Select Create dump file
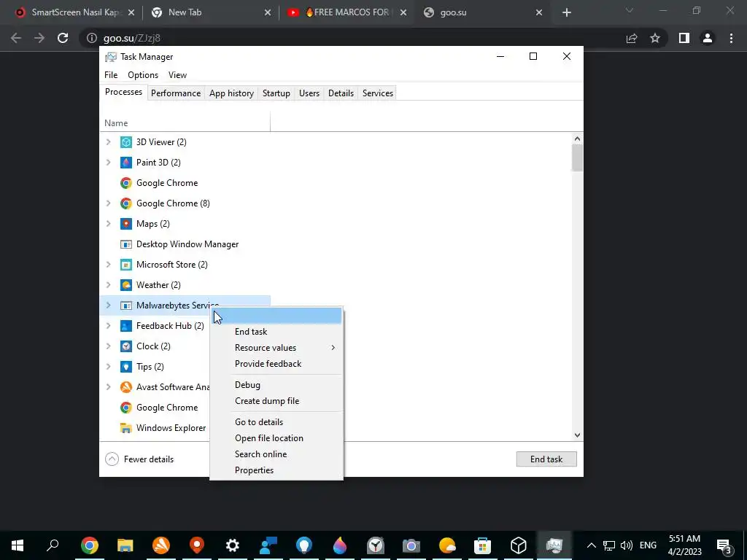This screenshot has width=747, height=560. (x=276, y=401)
